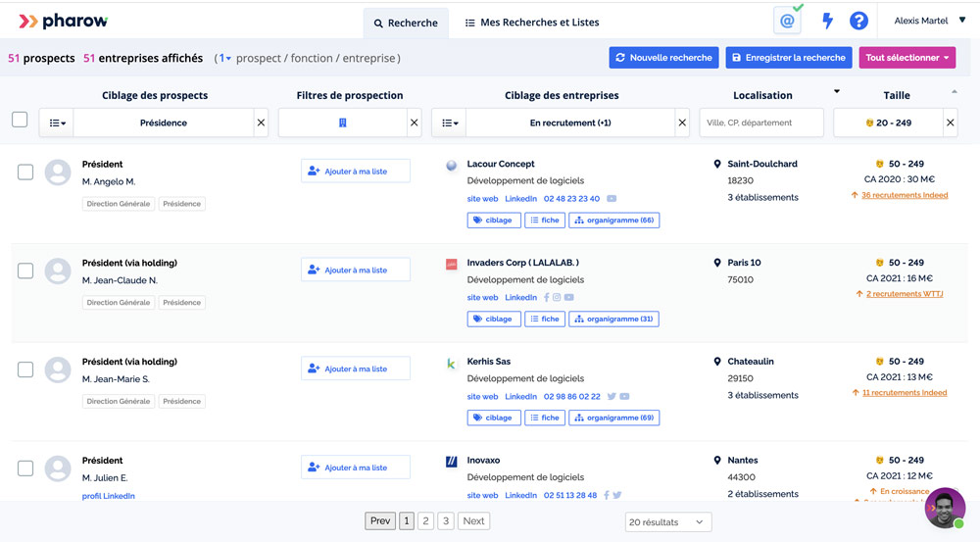This screenshot has height=542, width=980.
Task: Click the Invaders Corp company logo
Action: (x=451, y=264)
